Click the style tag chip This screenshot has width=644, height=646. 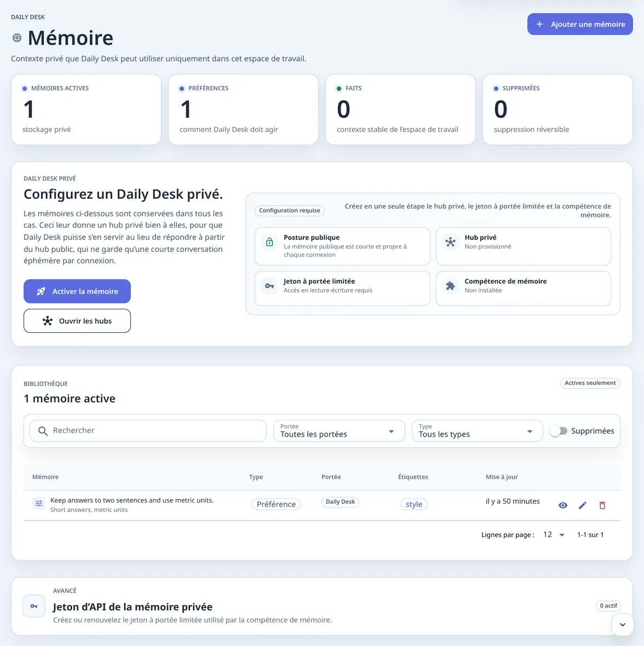coord(413,504)
